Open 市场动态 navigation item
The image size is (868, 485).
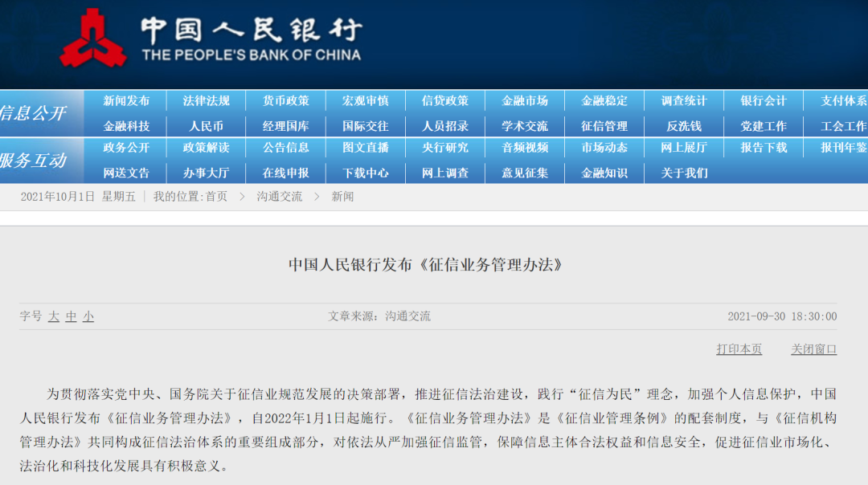pyautogui.click(x=604, y=148)
